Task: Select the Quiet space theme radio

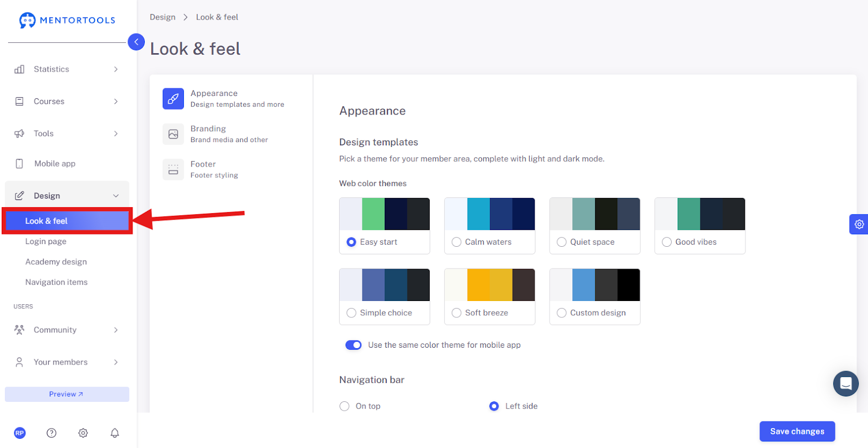Action: pos(562,242)
